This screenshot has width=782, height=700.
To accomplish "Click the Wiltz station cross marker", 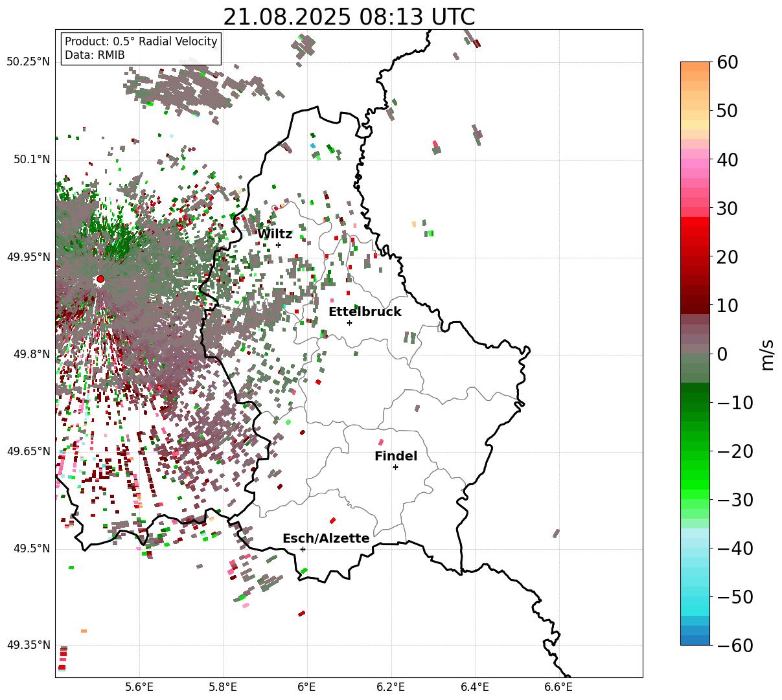I will [x=278, y=245].
